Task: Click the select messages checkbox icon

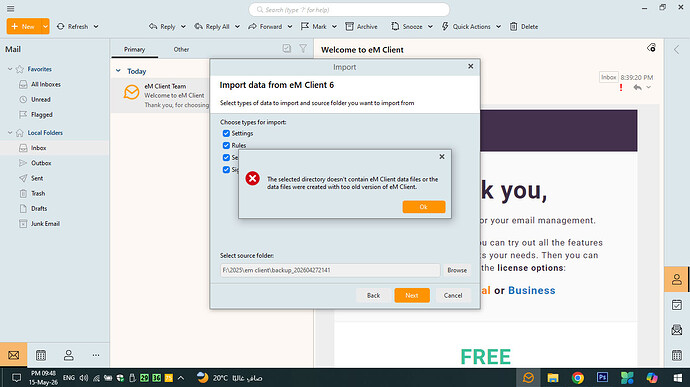Action: point(286,48)
